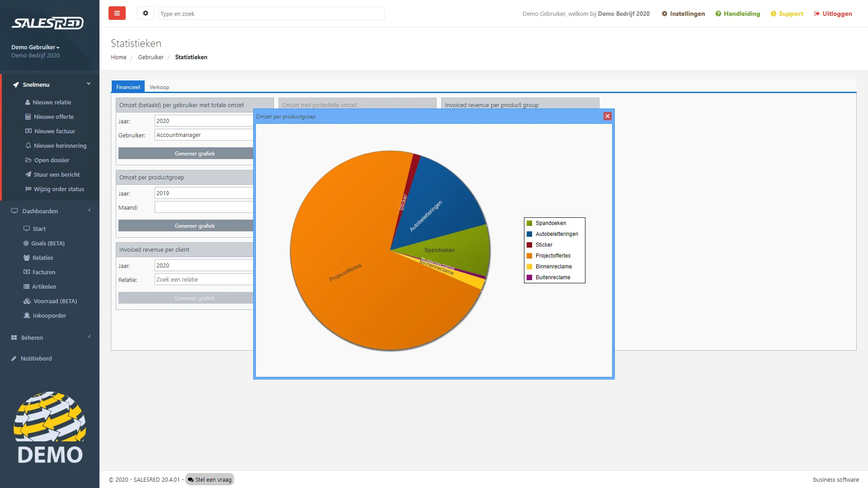Click the Beheren grid icon
The height and width of the screenshot is (488, 868).
(x=14, y=338)
